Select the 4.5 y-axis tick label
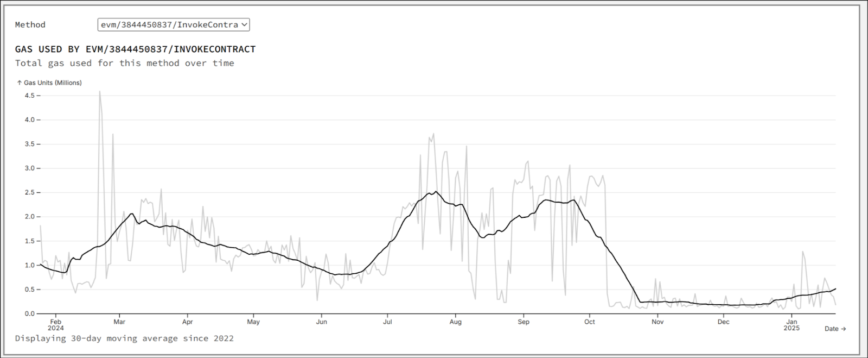 pyautogui.click(x=29, y=96)
